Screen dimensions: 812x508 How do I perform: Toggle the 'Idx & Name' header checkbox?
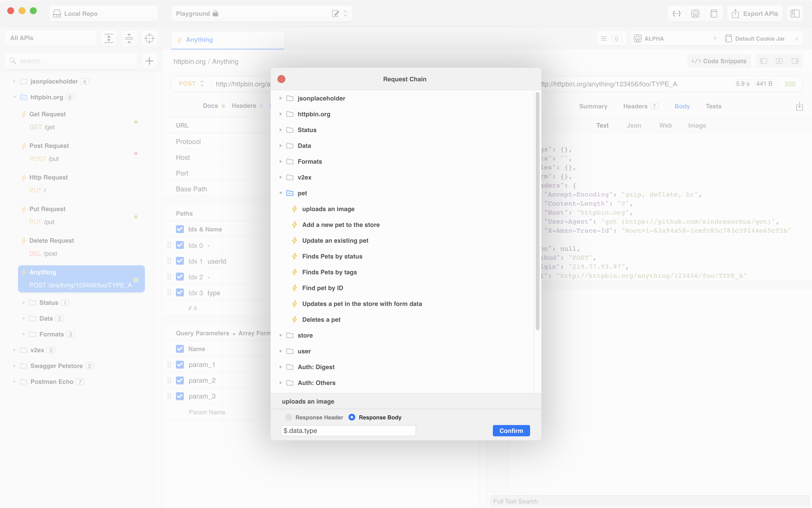180,229
